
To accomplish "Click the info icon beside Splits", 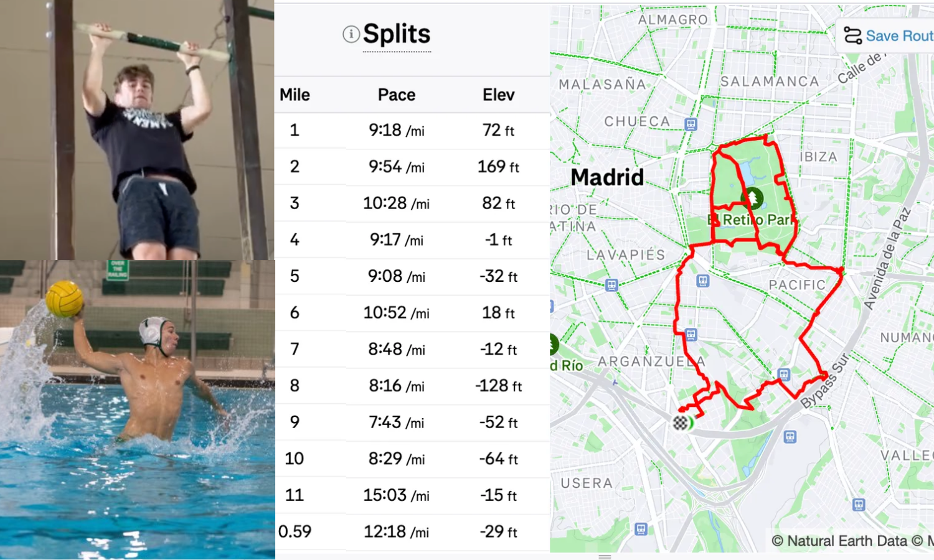I will point(351,34).
